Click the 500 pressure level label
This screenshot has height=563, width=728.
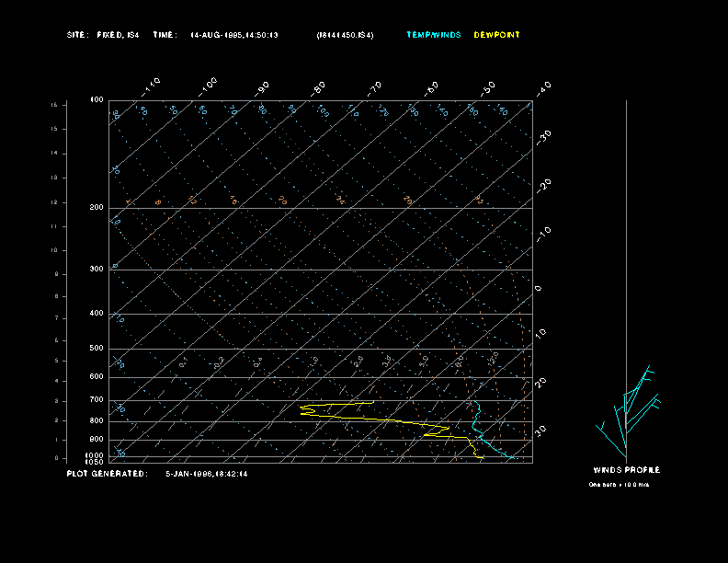click(x=97, y=349)
